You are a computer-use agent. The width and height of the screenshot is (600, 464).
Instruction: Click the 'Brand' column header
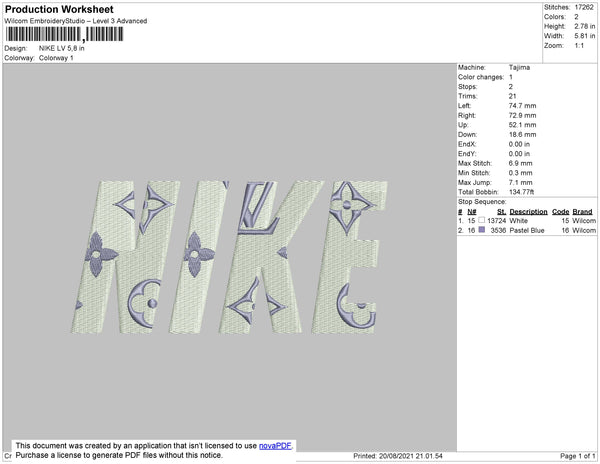(x=582, y=212)
